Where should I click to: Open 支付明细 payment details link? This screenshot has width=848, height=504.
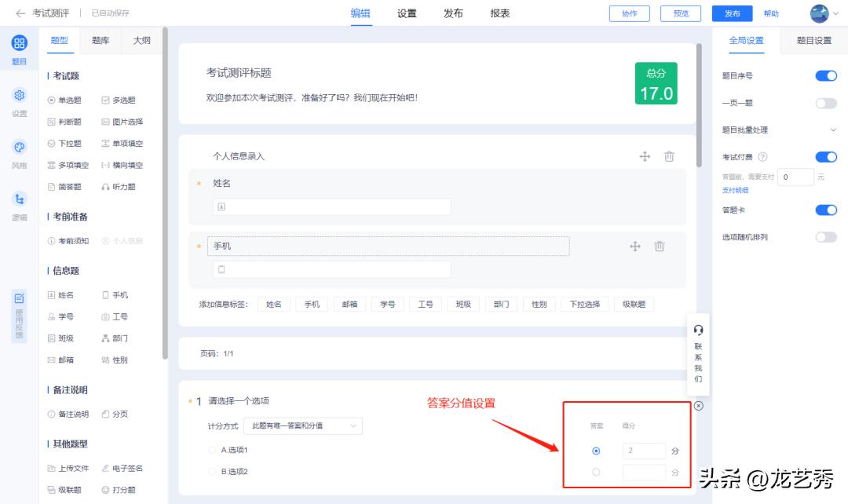(734, 190)
